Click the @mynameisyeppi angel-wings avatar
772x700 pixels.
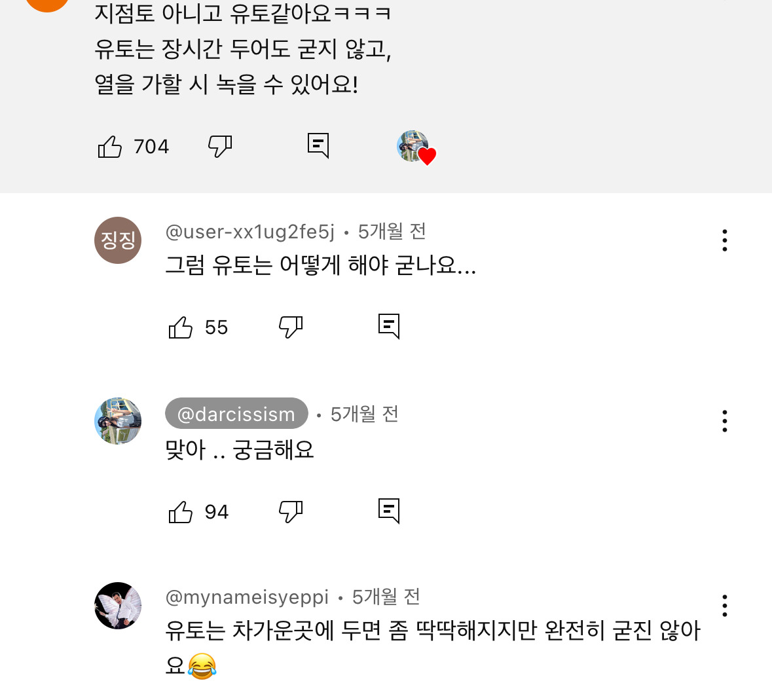118,606
